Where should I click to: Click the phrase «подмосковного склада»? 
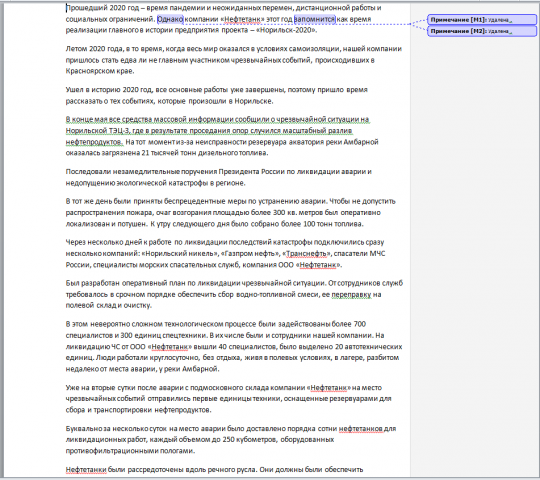click(x=229, y=388)
